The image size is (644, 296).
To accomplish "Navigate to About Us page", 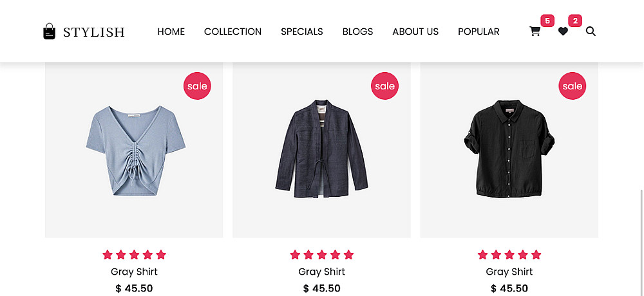I will [415, 32].
